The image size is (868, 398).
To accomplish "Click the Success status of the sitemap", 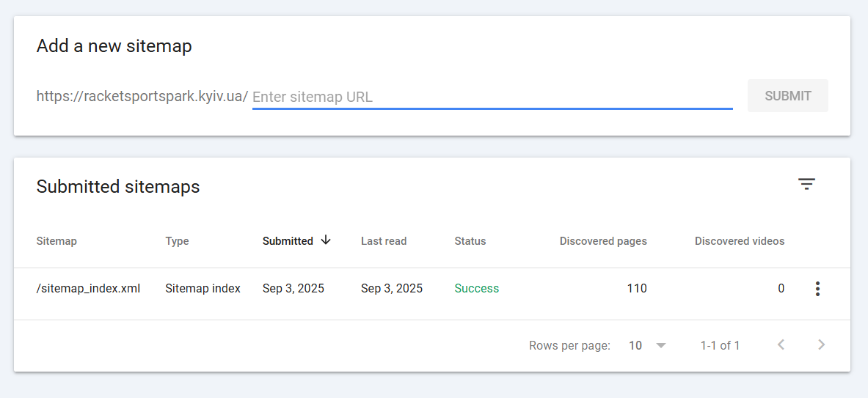I will pyautogui.click(x=477, y=289).
